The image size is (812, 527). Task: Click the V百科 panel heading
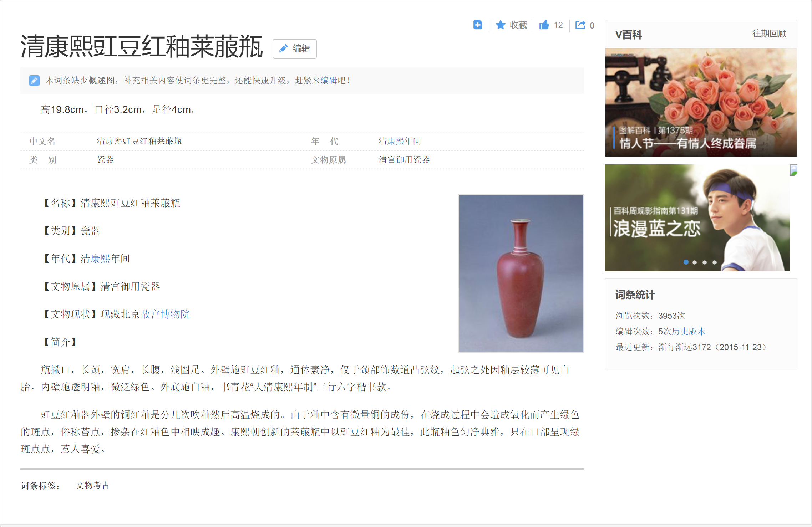click(628, 35)
